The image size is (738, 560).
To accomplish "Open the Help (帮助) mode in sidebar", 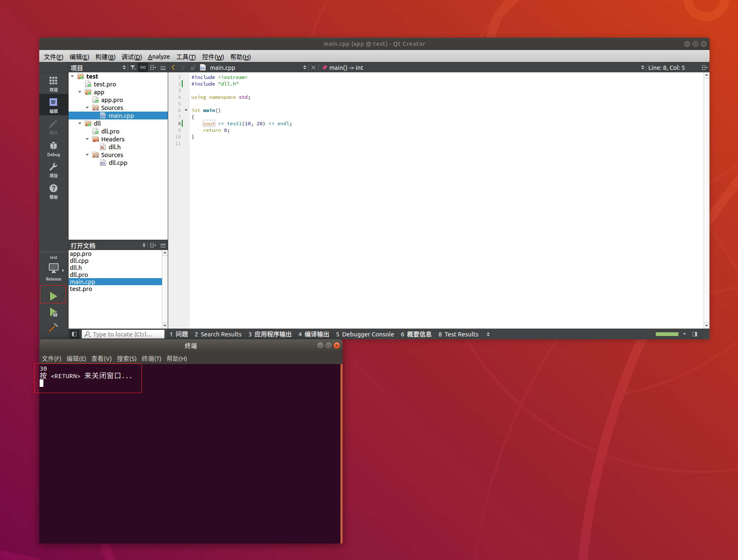I will point(53,191).
